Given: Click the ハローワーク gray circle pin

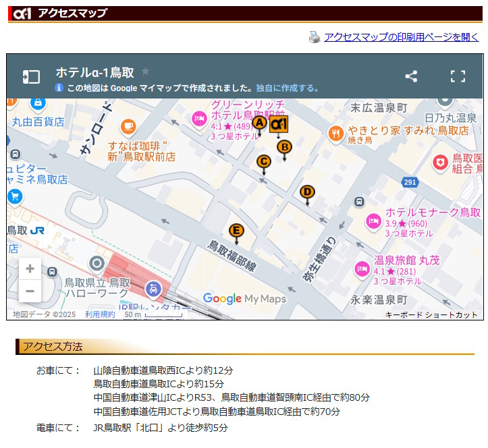Looking at the screenshot, I should pos(97,264).
